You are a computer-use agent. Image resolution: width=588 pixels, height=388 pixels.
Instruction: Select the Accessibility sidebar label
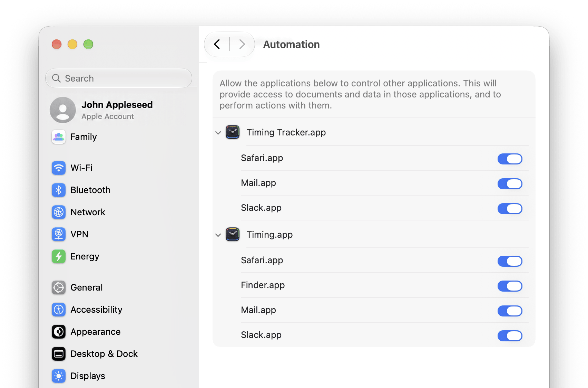click(96, 310)
